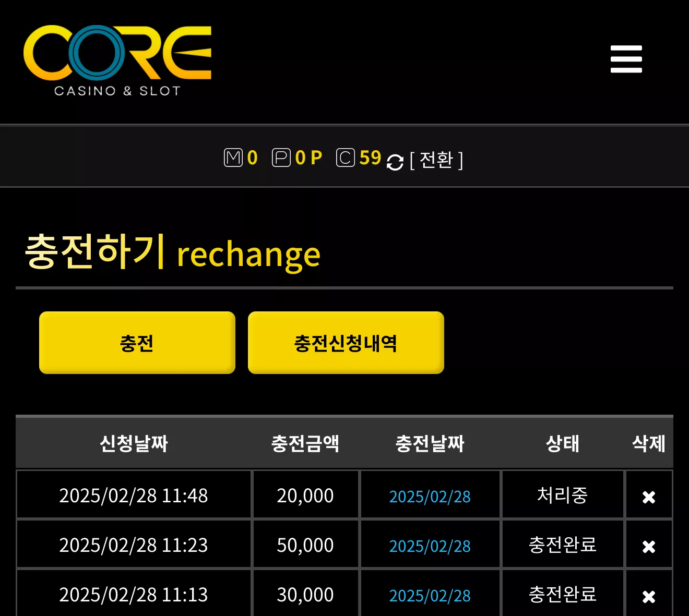
Task: Click the 상태 column header
Action: click(563, 444)
